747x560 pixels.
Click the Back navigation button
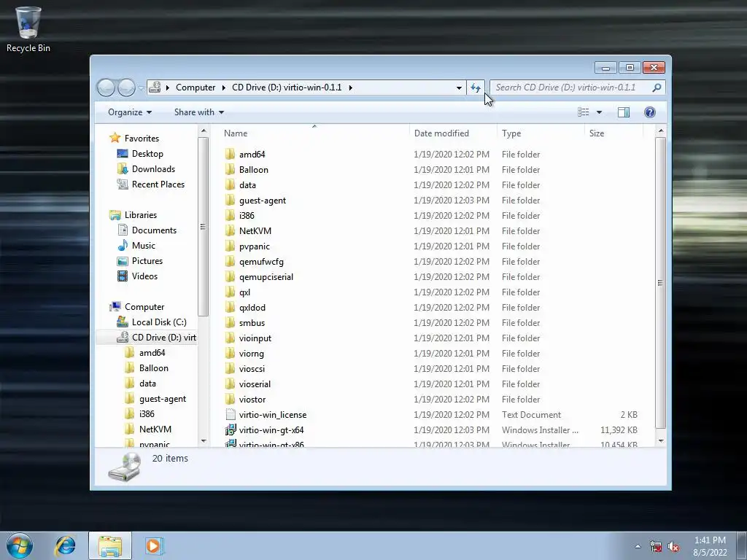tap(106, 87)
